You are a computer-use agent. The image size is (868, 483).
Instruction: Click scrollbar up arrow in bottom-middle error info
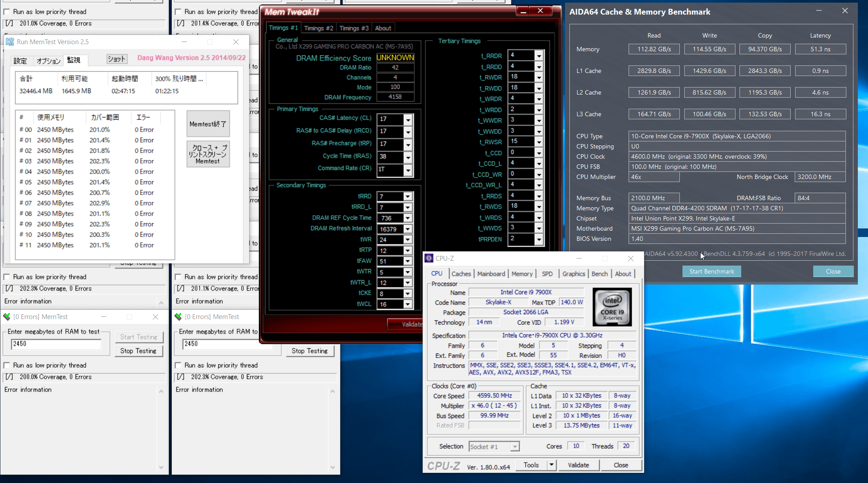333,392
